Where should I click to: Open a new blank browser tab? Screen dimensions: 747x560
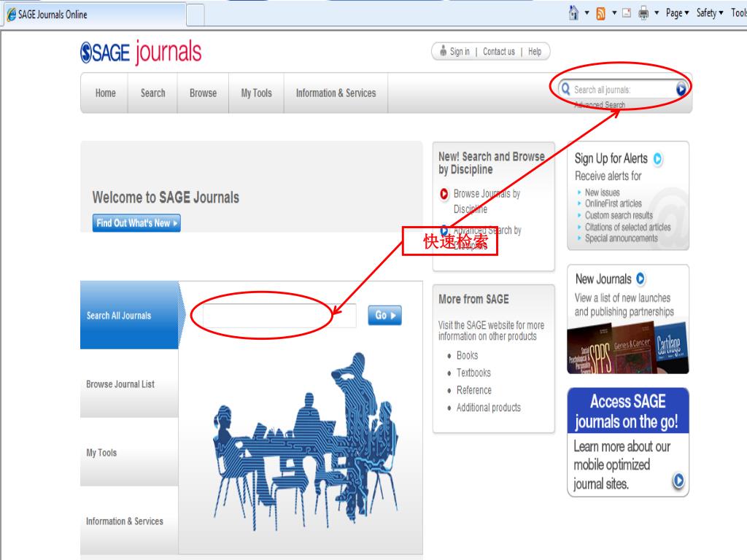pyautogui.click(x=196, y=15)
